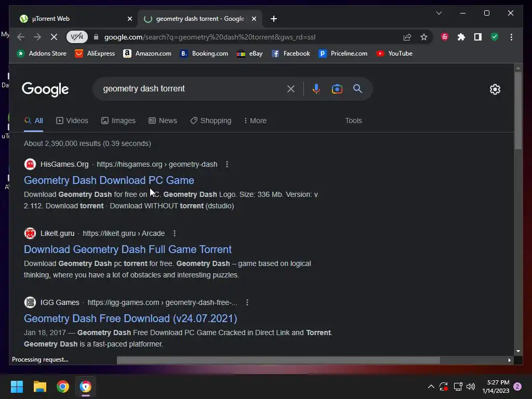Clear the search query with X
This screenshot has height=399, width=532.
point(291,89)
